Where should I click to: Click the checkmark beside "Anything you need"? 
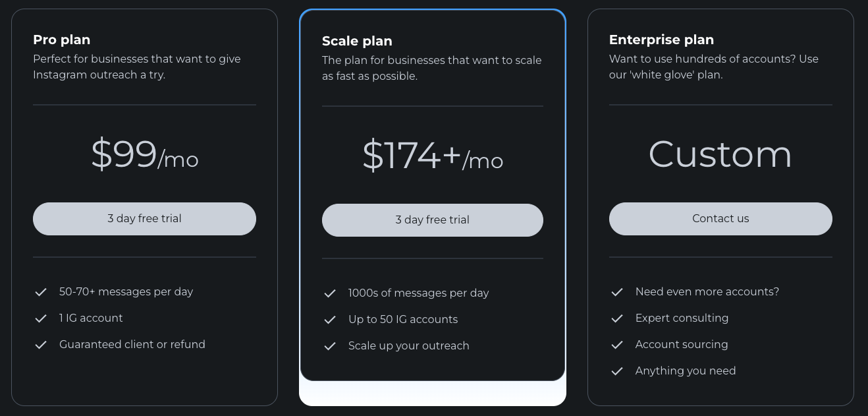click(617, 371)
